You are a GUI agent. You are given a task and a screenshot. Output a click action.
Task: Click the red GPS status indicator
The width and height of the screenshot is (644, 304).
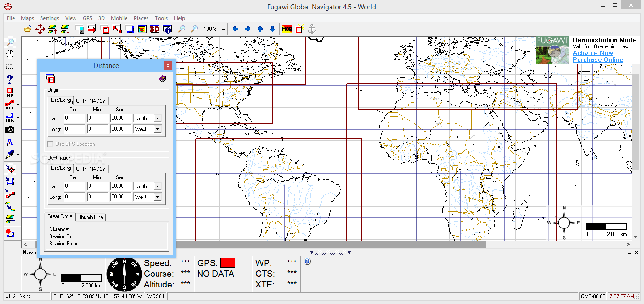pyautogui.click(x=228, y=263)
